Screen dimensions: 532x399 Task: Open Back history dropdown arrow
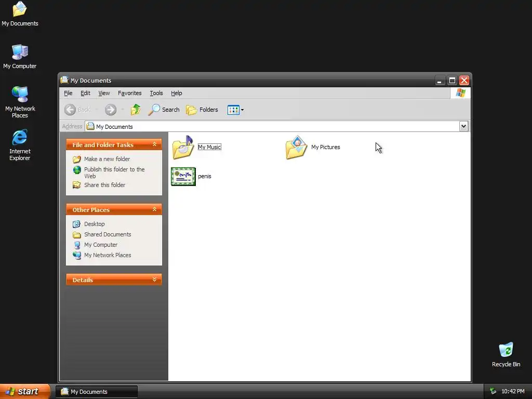click(x=97, y=110)
